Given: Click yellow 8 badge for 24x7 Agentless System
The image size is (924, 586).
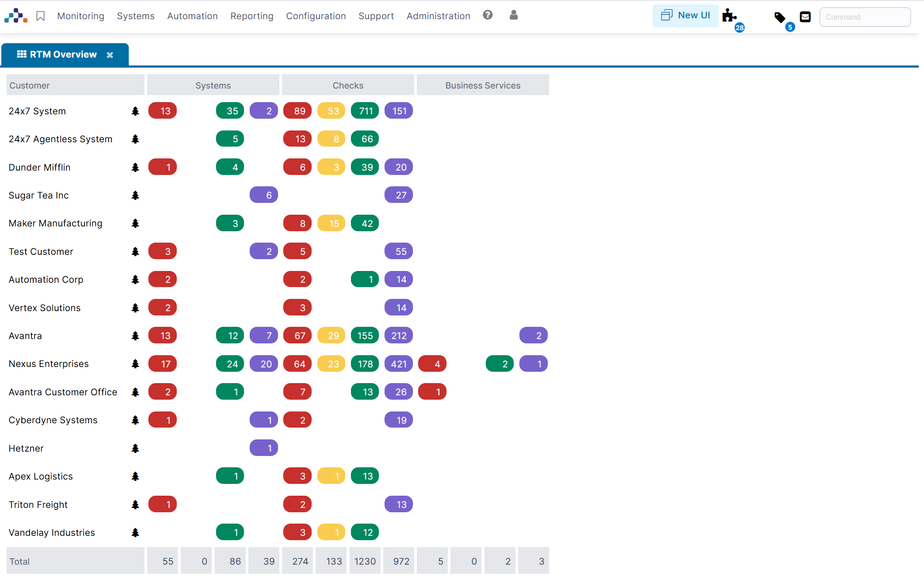Looking at the screenshot, I should click(331, 139).
